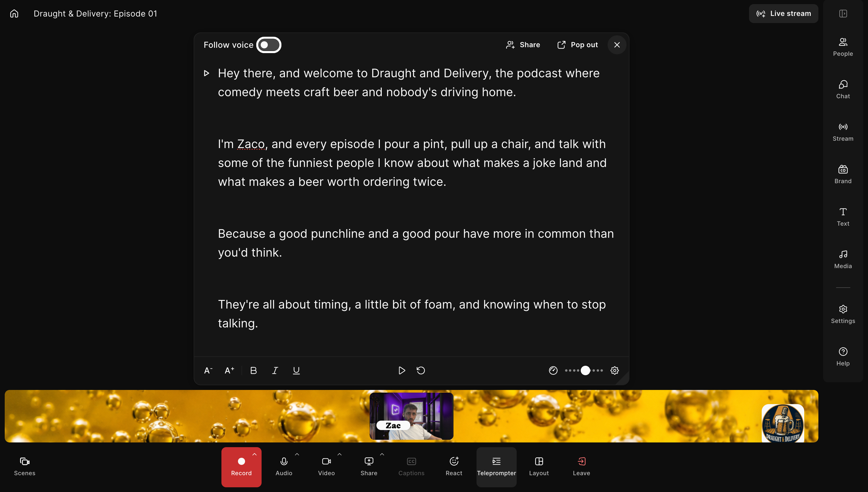The height and width of the screenshot is (492, 868).
Task: Turn off camera via Video
Action: [326, 467]
